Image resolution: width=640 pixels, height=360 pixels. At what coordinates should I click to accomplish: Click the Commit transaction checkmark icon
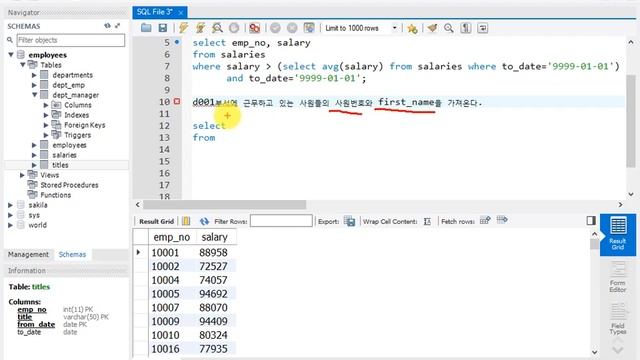[276, 28]
